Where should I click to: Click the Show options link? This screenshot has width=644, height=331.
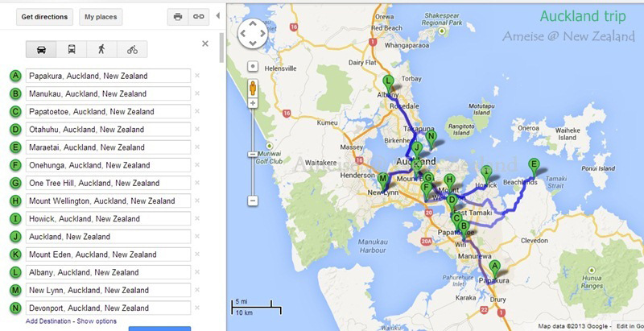pyautogui.click(x=97, y=321)
